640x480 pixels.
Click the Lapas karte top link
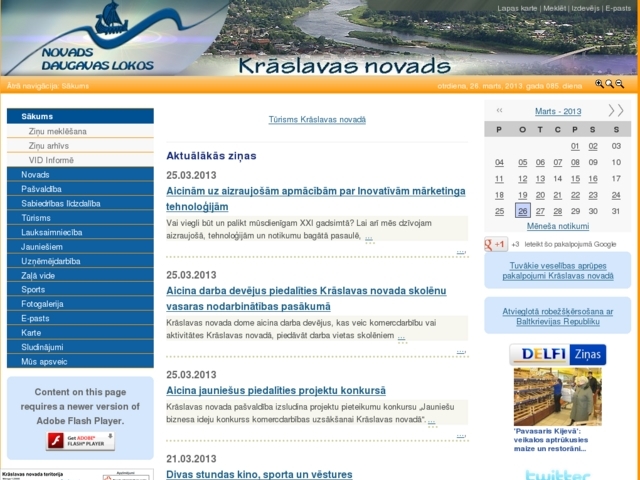517,8
